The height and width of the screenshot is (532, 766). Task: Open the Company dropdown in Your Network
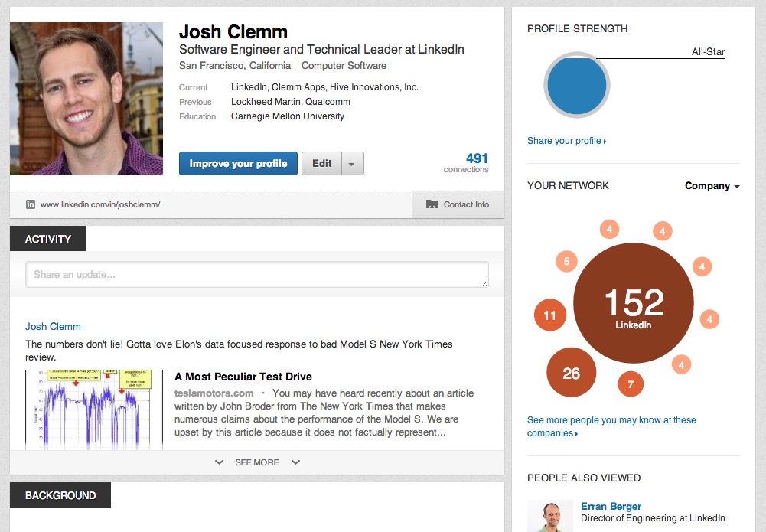712,186
